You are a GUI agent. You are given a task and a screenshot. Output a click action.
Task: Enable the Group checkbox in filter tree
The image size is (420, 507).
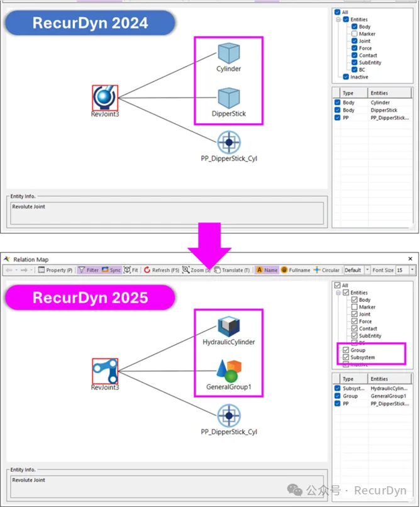[346, 350]
